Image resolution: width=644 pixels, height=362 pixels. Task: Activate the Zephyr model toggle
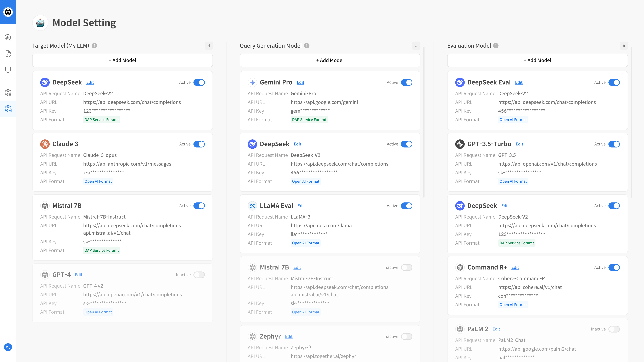tap(407, 337)
